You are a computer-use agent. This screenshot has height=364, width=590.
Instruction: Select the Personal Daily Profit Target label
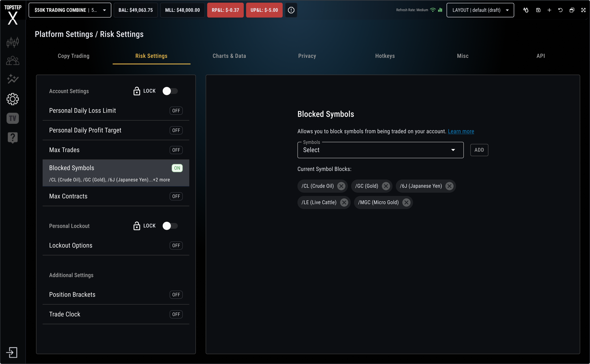pos(85,130)
